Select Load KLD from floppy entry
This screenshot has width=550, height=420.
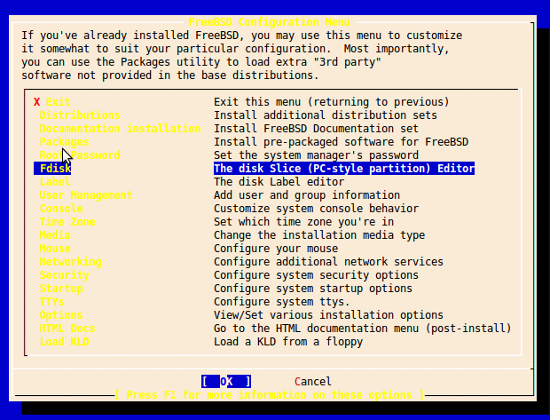(64, 342)
